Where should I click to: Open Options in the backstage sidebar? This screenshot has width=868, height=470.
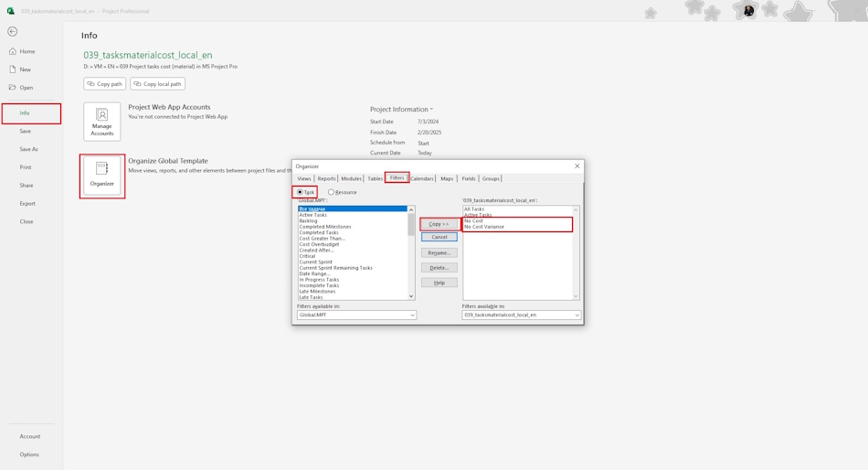31,454
